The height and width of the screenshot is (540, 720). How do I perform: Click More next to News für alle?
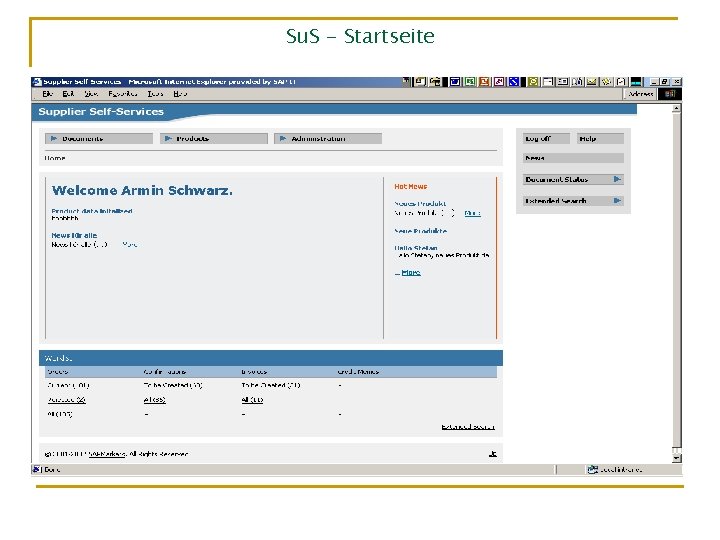pyautogui.click(x=129, y=244)
